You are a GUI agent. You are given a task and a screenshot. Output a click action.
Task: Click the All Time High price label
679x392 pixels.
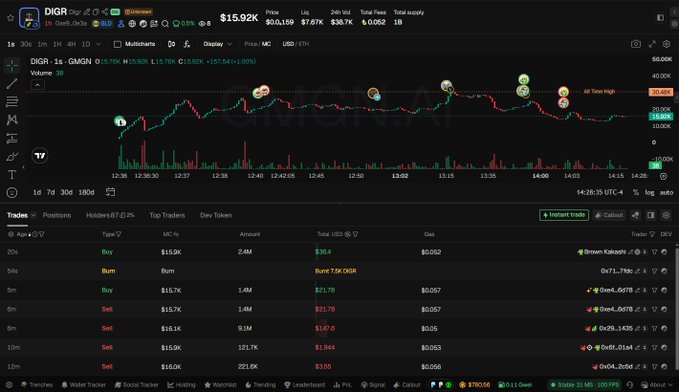661,92
